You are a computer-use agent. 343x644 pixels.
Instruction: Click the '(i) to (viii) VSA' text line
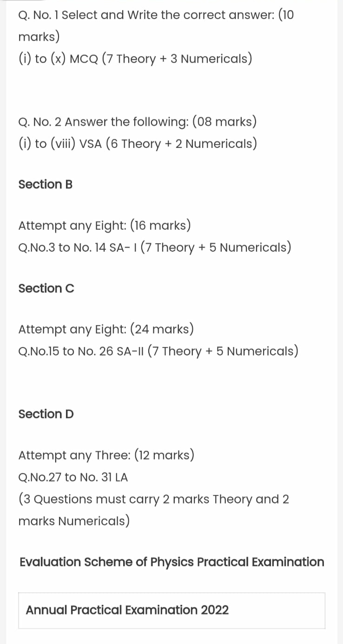pos(138,144)
